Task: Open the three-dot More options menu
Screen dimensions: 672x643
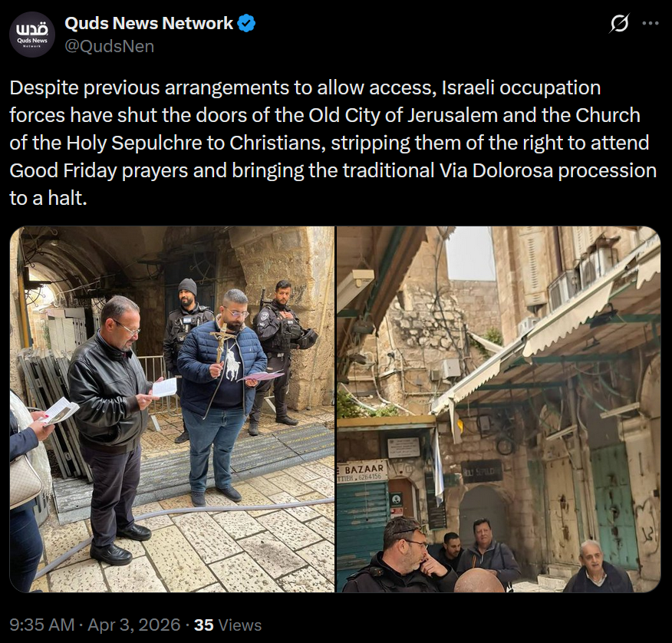Action: point(651,23)
